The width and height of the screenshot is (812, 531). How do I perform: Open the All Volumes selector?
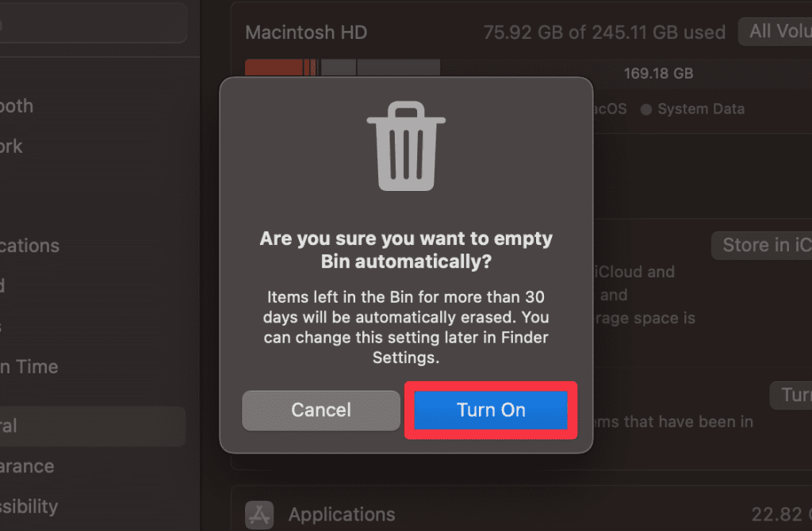click(x=777, y=32)
